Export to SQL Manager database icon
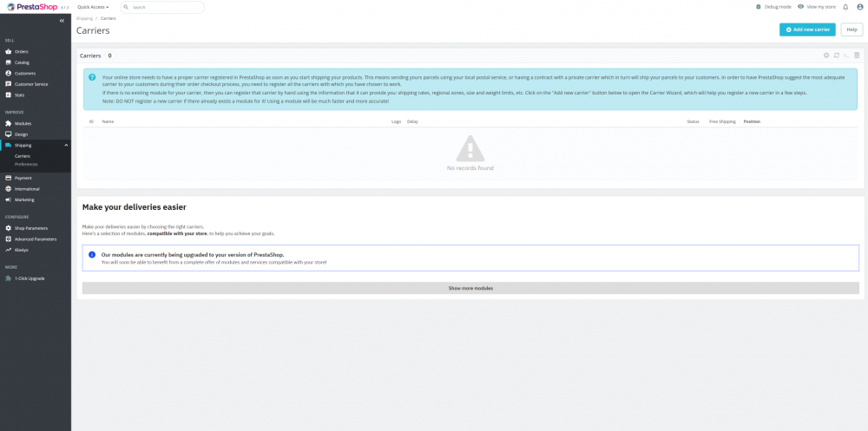 pyautogui.click(x=857, y=56)
